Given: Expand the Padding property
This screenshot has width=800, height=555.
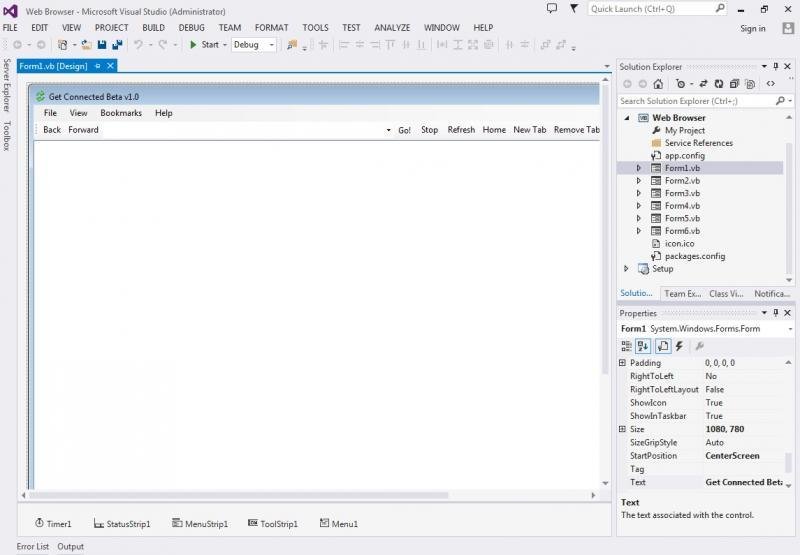Looking at the screenshot, I should pyautogui.click(x=622, y=363).
